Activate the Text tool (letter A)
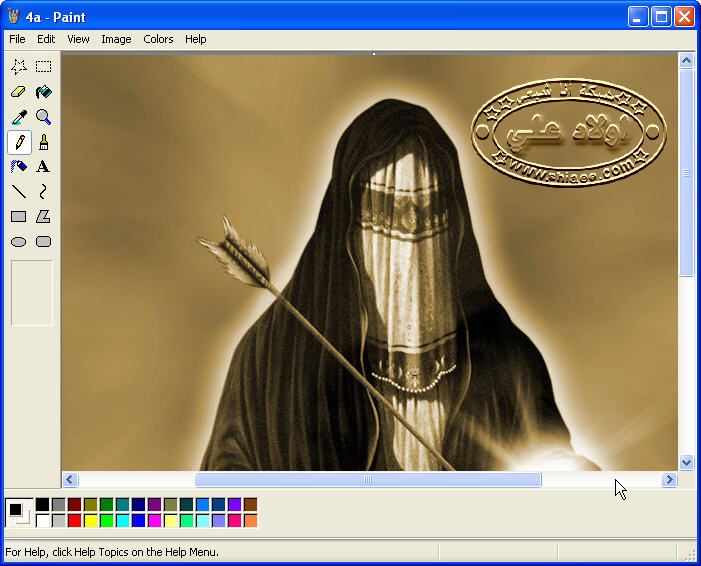 click(x=43, y=167)
